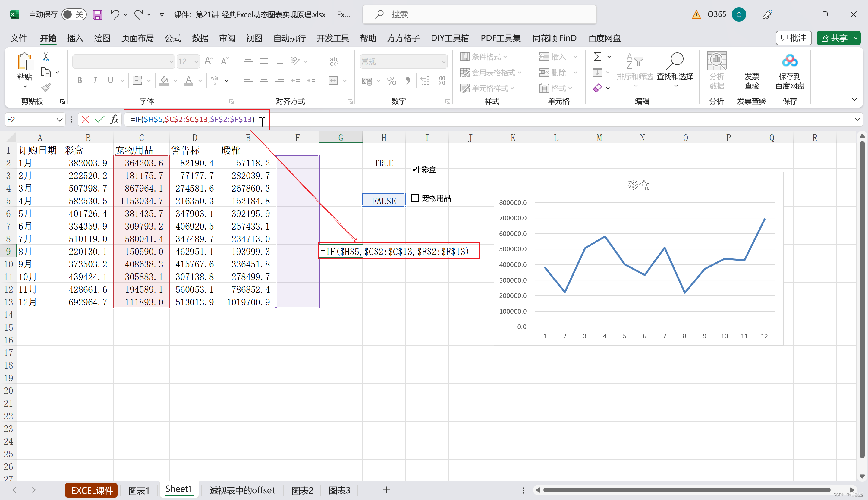Screen dimensions: 868x500
Task: Click Save to Baidu Netdisk icon
Action: (790, 71)
